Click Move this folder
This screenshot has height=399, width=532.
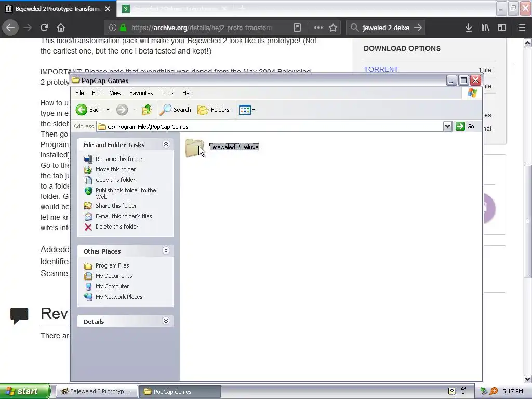115,169
